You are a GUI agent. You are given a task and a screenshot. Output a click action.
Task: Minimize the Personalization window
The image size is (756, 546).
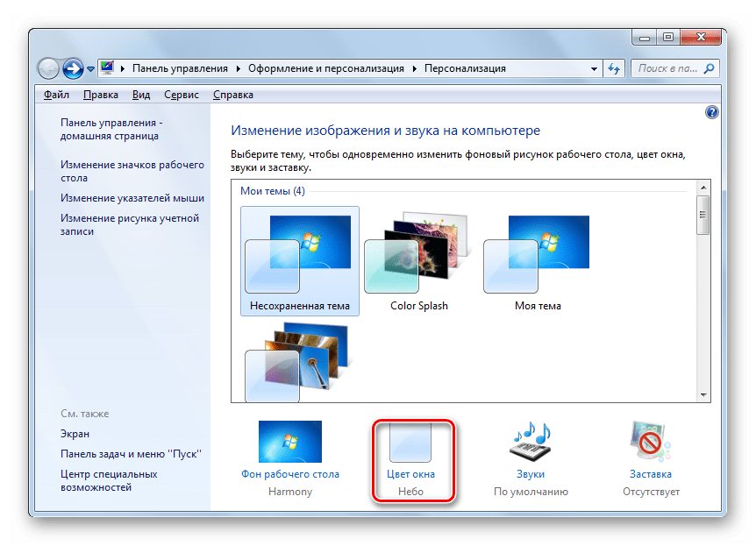tap(645, 38)
